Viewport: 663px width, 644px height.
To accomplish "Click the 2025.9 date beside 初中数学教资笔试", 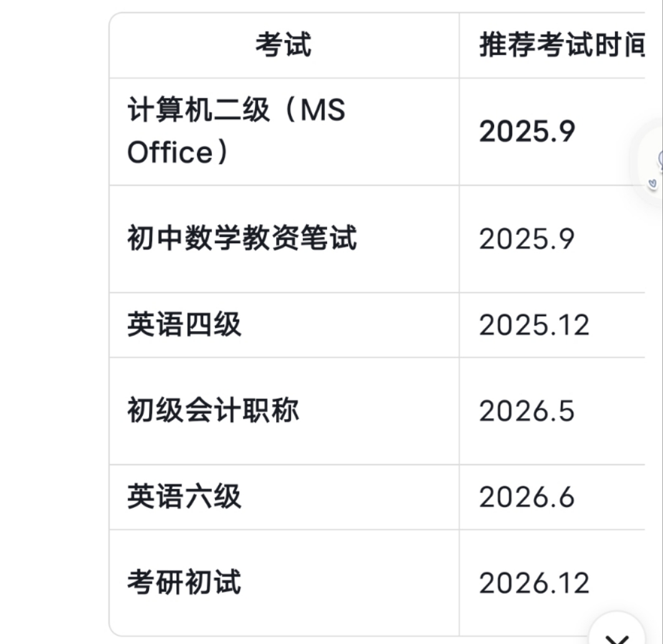I will 527,239.
